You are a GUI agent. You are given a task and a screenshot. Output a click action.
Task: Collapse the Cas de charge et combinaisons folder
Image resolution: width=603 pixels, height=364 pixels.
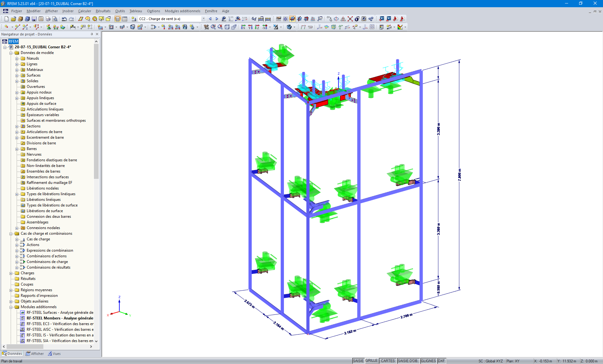click(11, 233)
